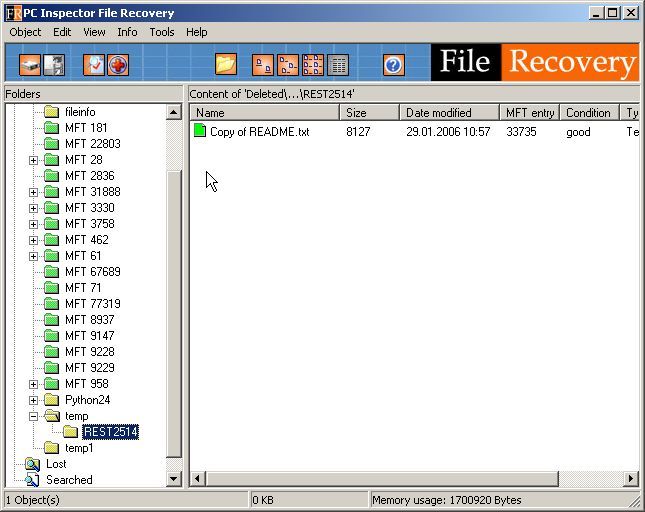The width and height of the screenshot is (645, 512).
Task: Open the View menu
Action: (94, 32)
